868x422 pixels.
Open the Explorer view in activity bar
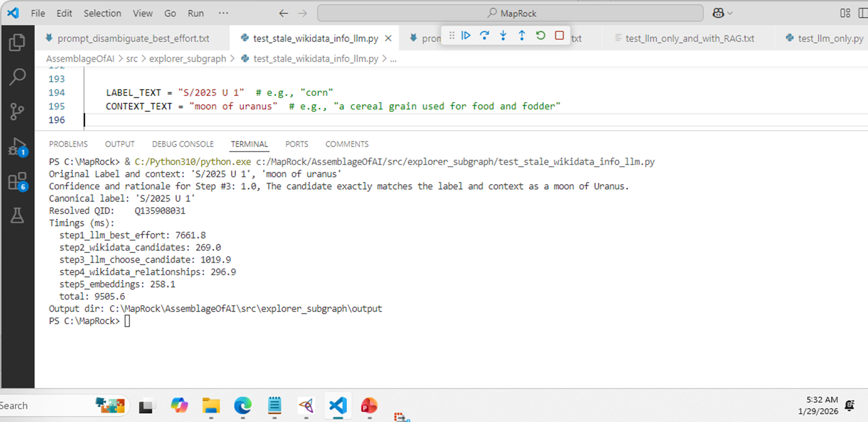[x=17, y=43]
